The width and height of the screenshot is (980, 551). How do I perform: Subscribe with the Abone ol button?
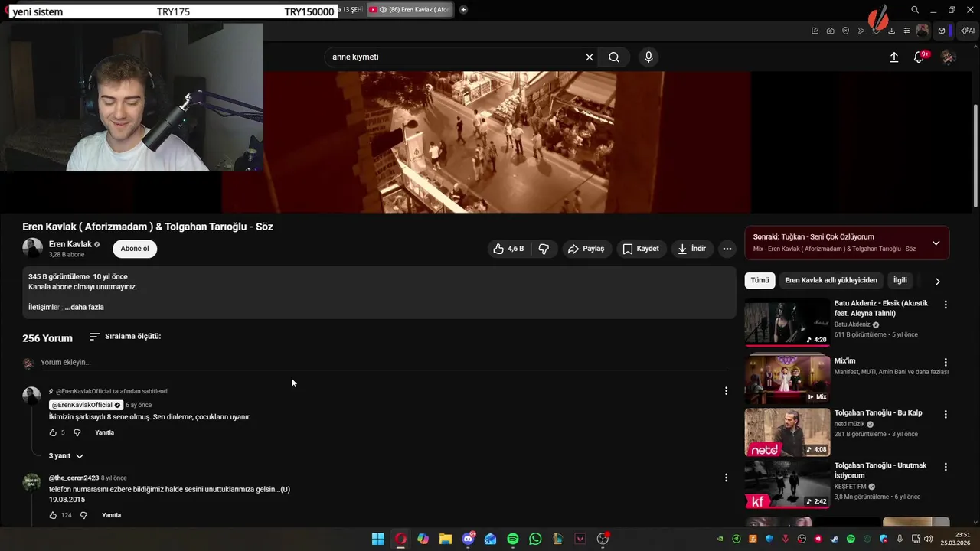(x=135, y=249)
